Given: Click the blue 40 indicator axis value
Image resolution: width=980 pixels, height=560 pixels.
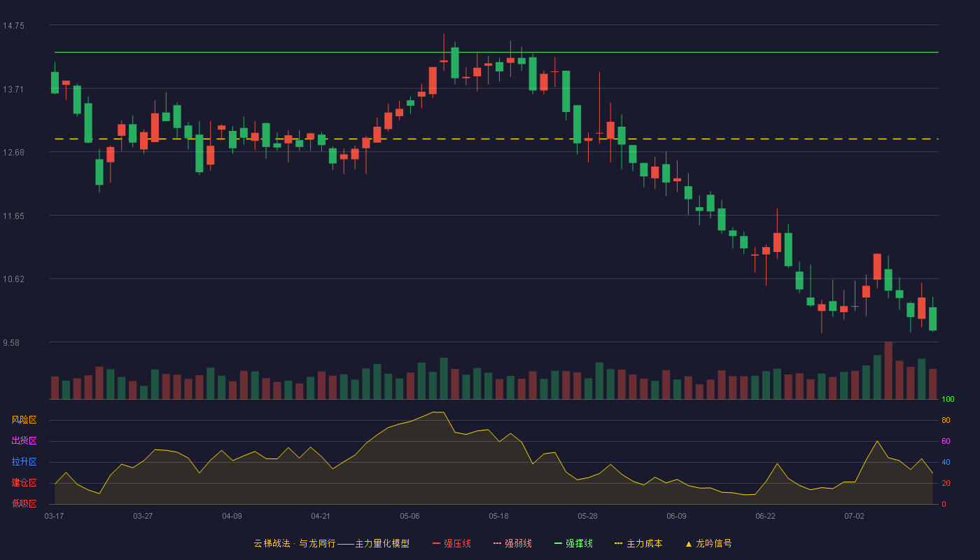Looking at the screenshot, I should [946, 463].
